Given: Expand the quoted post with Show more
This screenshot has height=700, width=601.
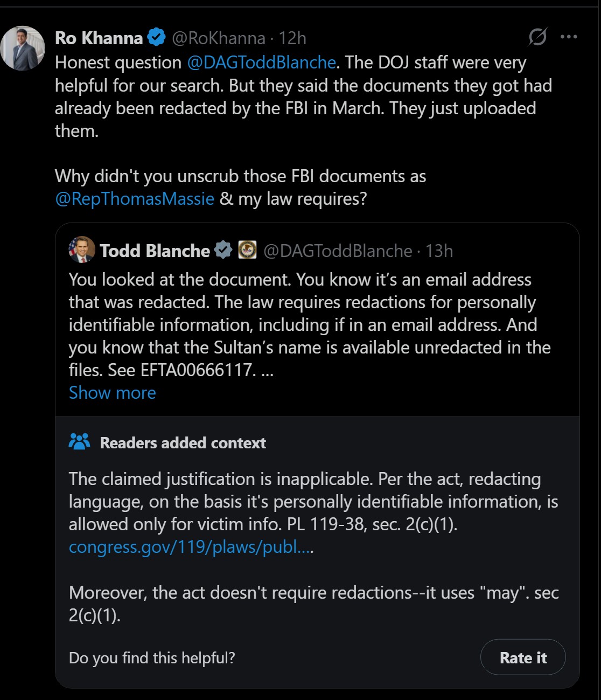Looking at the screenshot, I should (112, 393).
